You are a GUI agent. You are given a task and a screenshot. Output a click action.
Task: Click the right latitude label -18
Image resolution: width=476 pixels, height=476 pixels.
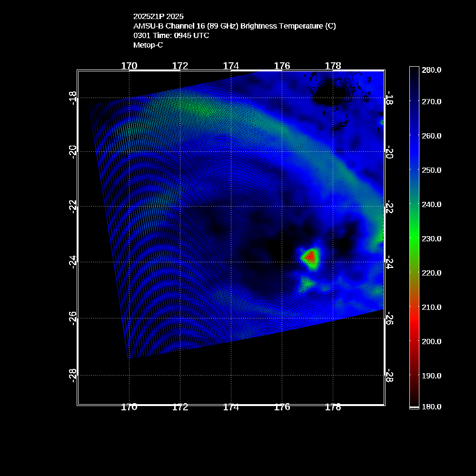tap(389, 98)
